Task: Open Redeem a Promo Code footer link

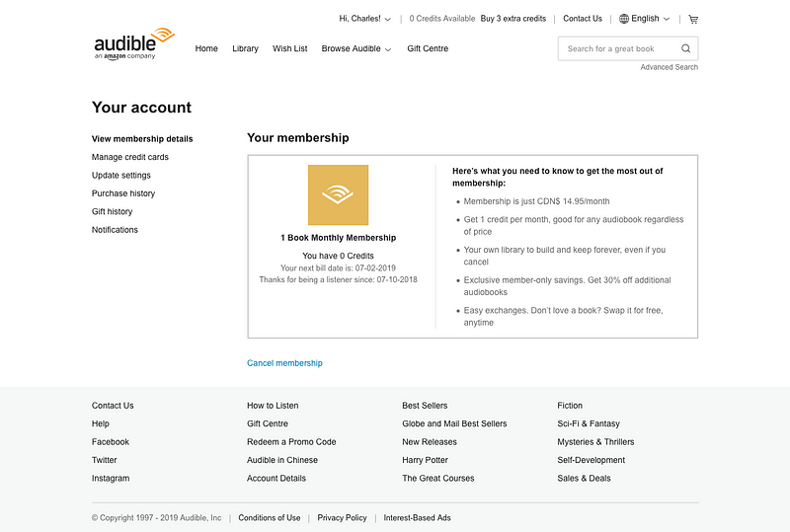Action: [291, 442]
